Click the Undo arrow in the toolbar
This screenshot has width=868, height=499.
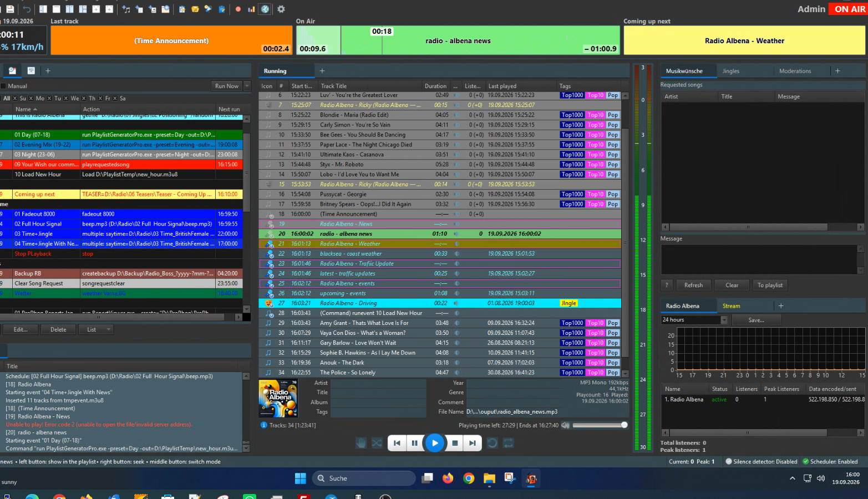tap(27, 9)
